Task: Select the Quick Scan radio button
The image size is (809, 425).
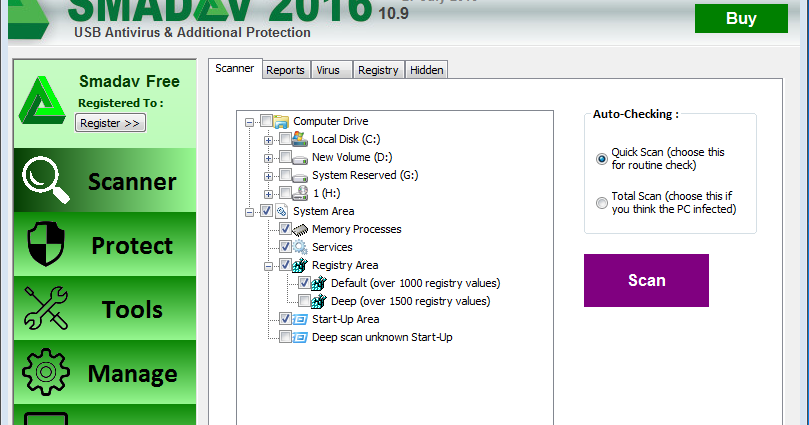Action: [x=602, y=159]
